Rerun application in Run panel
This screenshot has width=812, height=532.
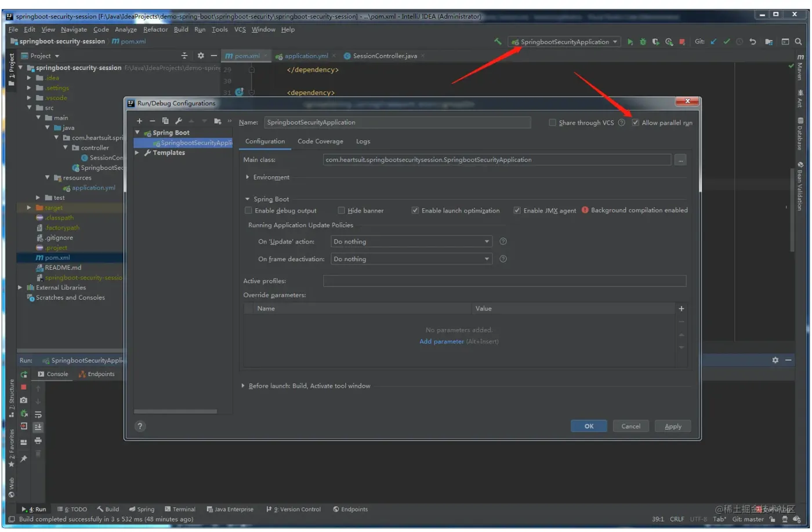tap(24, 374)
